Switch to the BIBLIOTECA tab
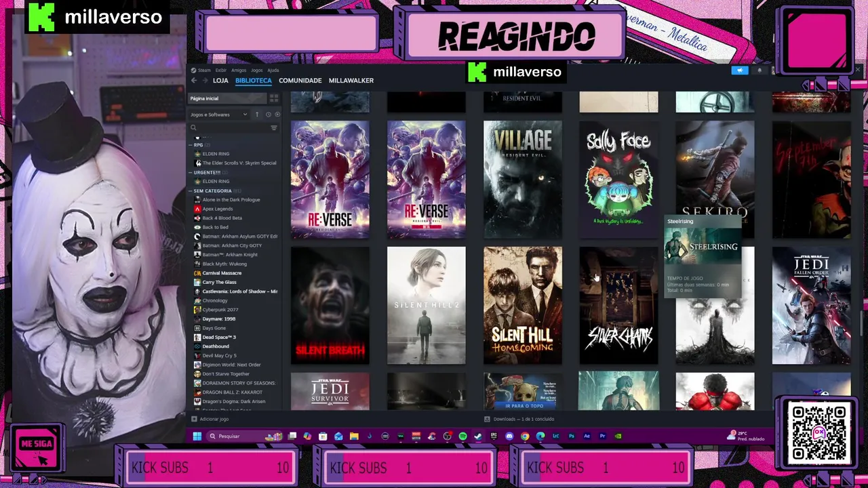The height and width of the screenshot is (488, 868). click(254, 81)
